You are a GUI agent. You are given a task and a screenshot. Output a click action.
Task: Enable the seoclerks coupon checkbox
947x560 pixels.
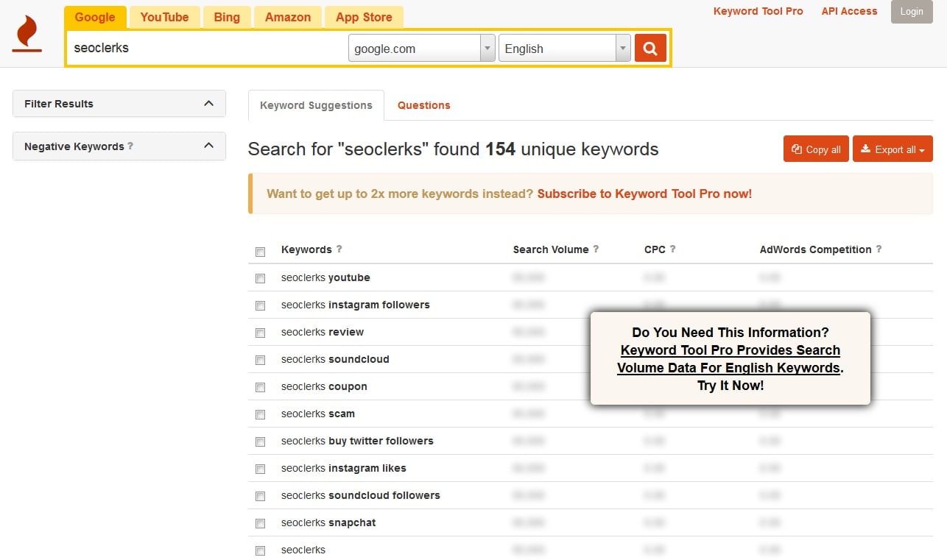pos(260,387)
